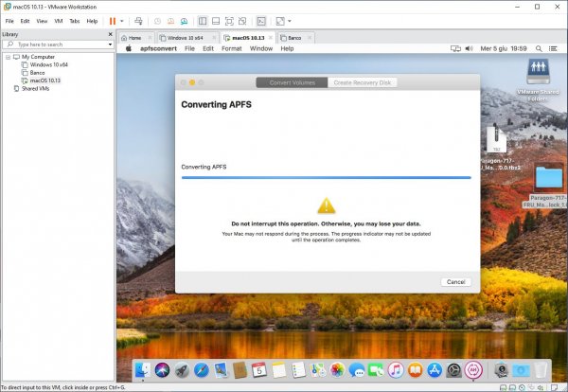Viewport: 568px width, 392px height.
Task: Open the snapshot manager icon
Action: (x=184, y=22)
